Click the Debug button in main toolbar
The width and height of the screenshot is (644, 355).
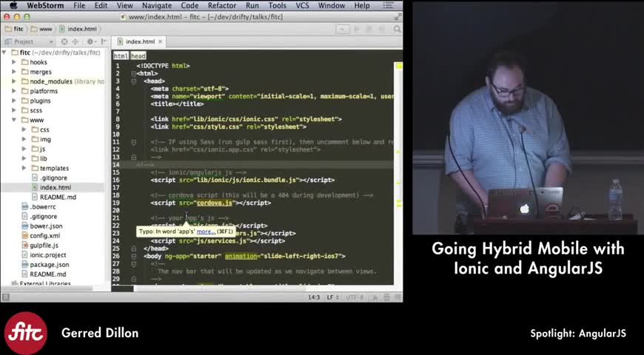click(x=369, y=29)
